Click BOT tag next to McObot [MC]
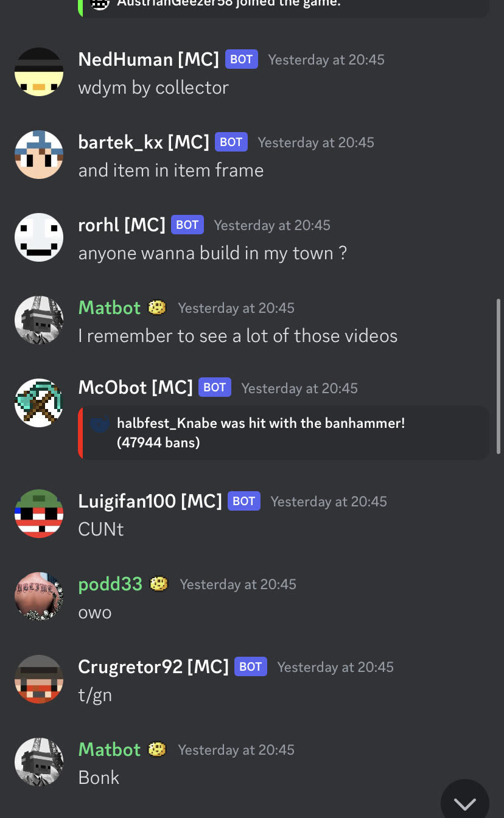The height and width of the screenshot is (818, 504). [215, 388]
